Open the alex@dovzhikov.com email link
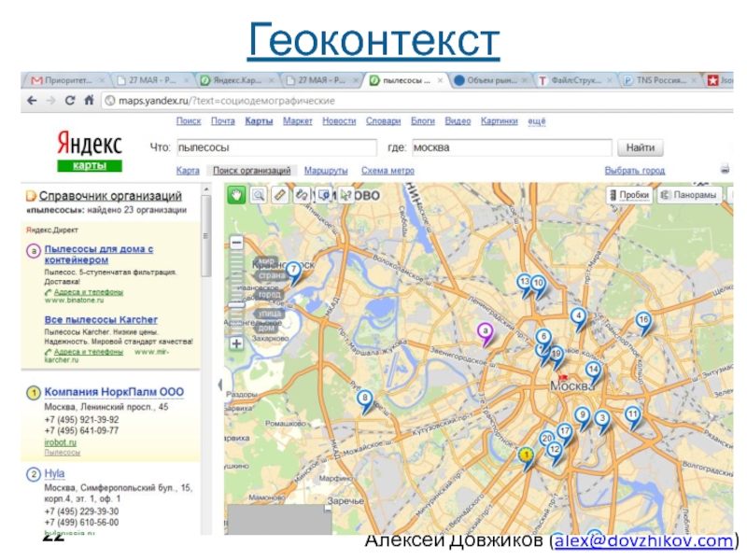747x560 pixels. tap(643, 541)
